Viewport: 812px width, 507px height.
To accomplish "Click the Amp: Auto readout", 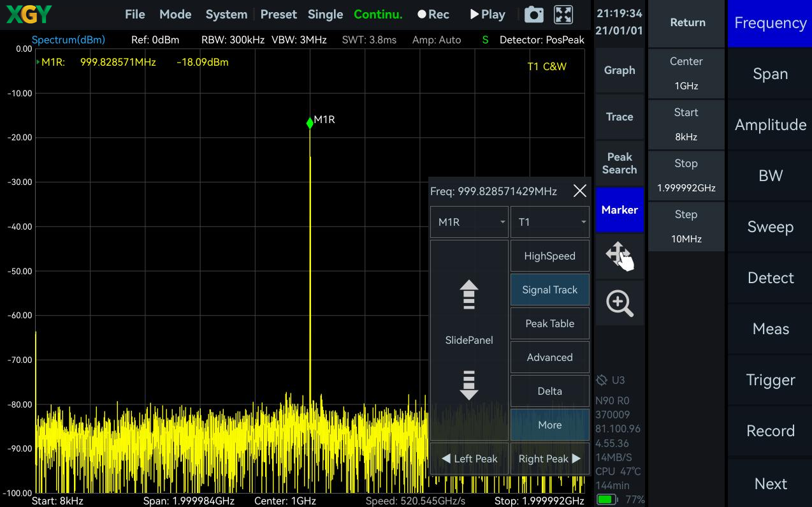I will [437, 40].
